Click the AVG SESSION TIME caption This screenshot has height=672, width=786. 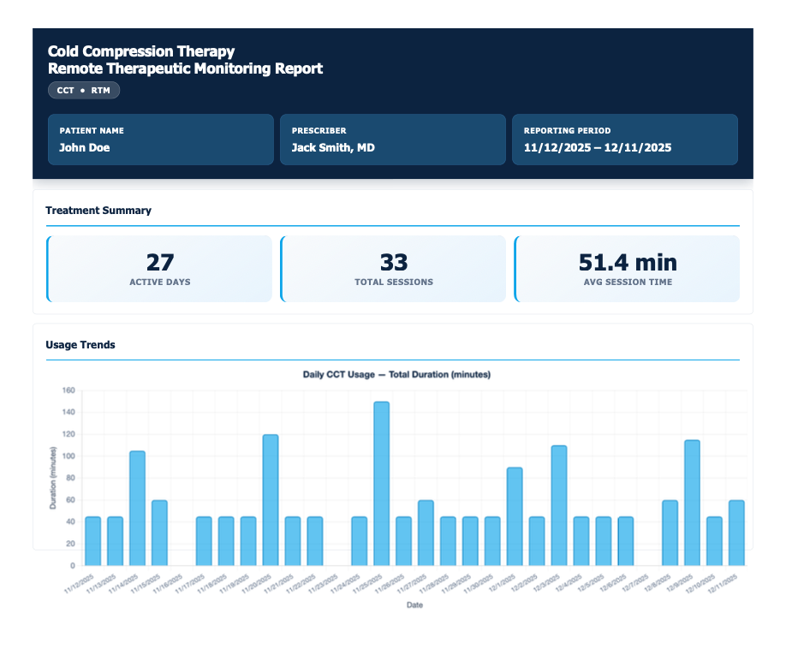point(628,282)
